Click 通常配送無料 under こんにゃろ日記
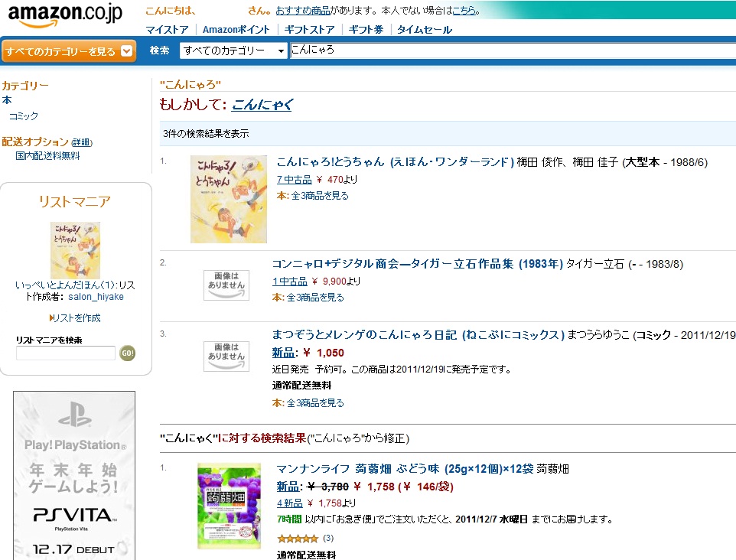This screenshot has width=736, height=560. pyautogui.click(x=301, y=386)
